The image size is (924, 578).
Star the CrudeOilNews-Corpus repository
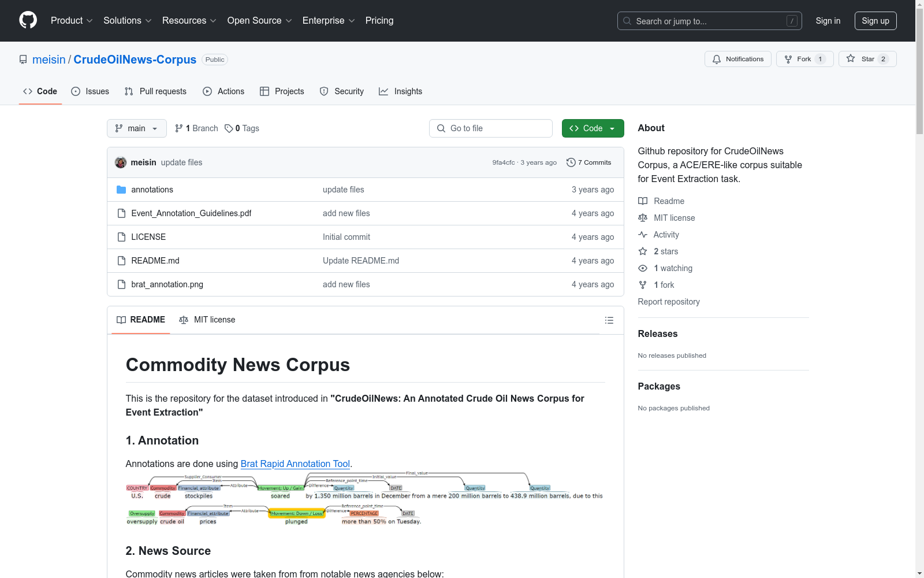click(867, 59)
